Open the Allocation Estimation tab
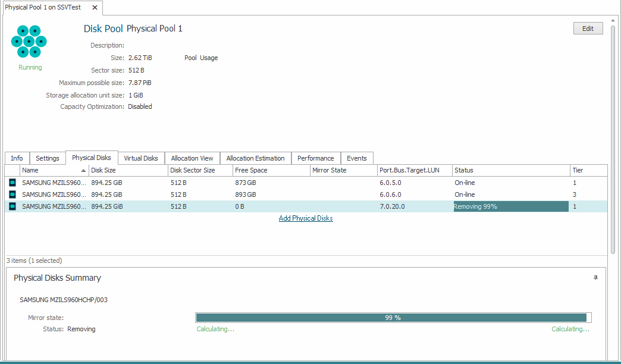 255,158
